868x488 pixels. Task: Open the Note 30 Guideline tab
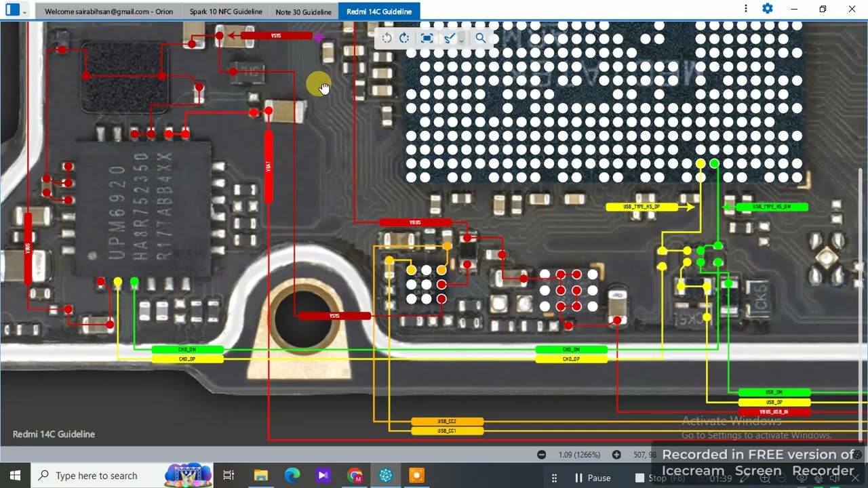(x=303, y=12)
